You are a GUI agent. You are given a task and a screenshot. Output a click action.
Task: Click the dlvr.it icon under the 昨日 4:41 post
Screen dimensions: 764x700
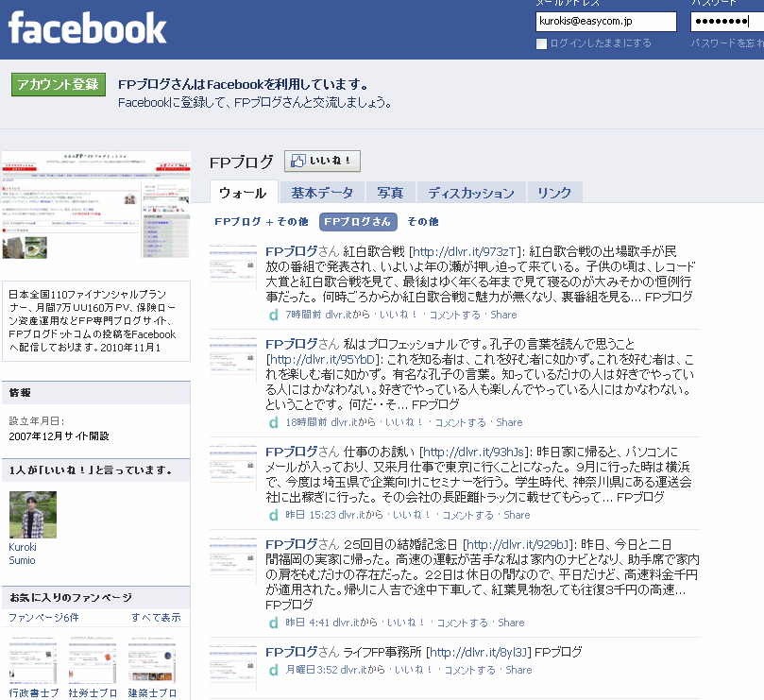pyautogui.click(x=274, y=623)
